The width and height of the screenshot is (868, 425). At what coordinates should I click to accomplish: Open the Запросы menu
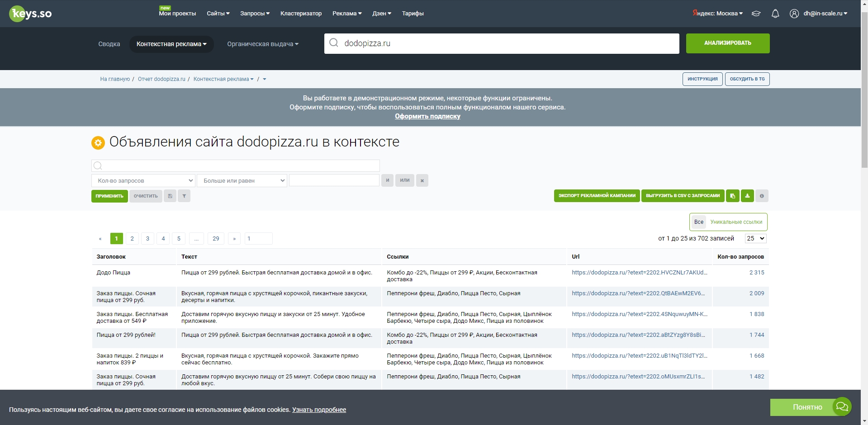255,14
